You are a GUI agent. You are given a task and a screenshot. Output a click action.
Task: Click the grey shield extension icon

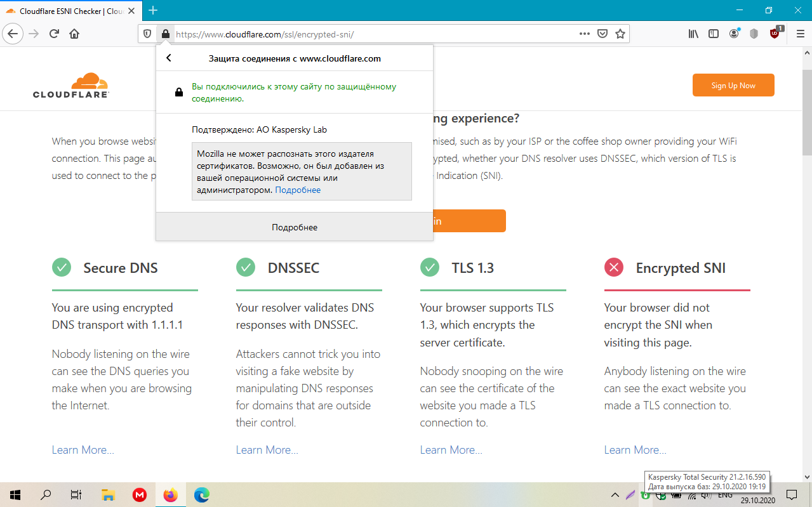pyautogui.click(x=754, y=34)
